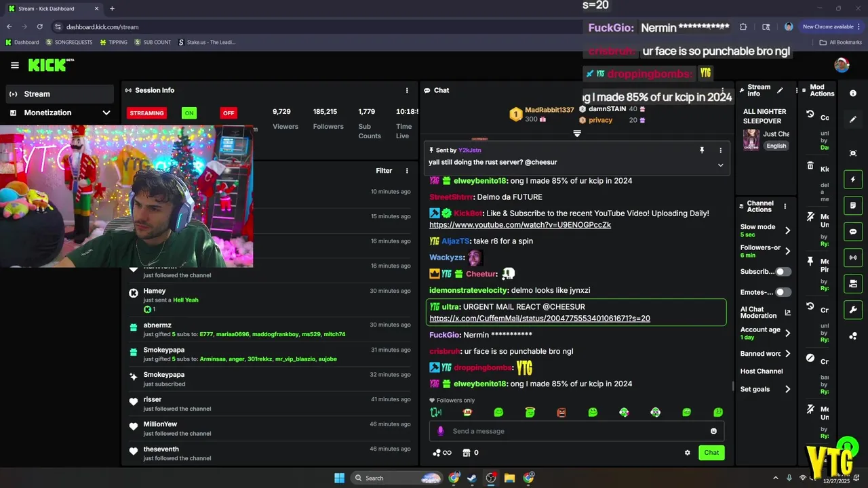Click the Send a message input
The height and width of the screenshot is (488, 868).
(576, 431)
